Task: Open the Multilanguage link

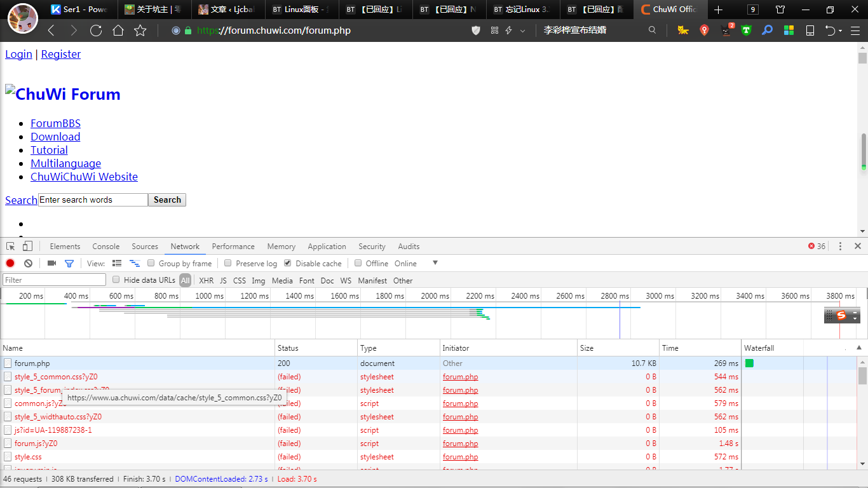Action: click(x=66, y=163)
